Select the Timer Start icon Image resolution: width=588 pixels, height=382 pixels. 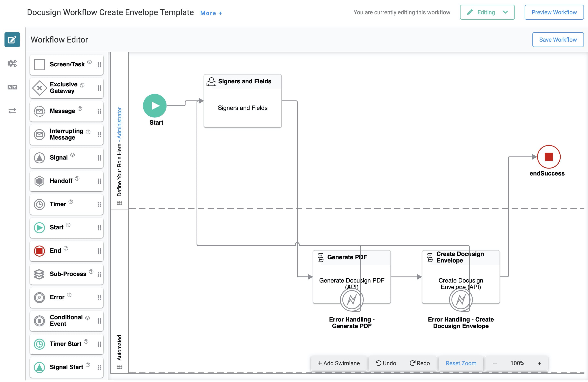[39, 344]
